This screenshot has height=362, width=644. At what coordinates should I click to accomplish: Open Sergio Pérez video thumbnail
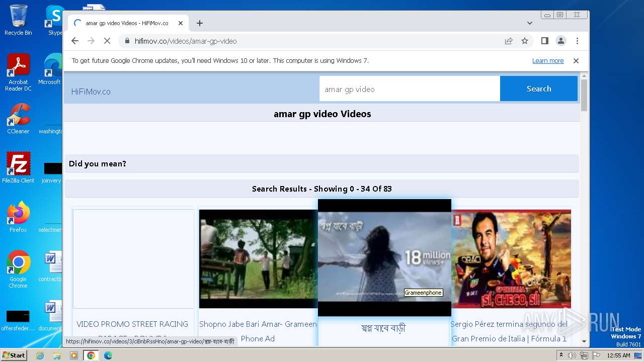[511, 259]
